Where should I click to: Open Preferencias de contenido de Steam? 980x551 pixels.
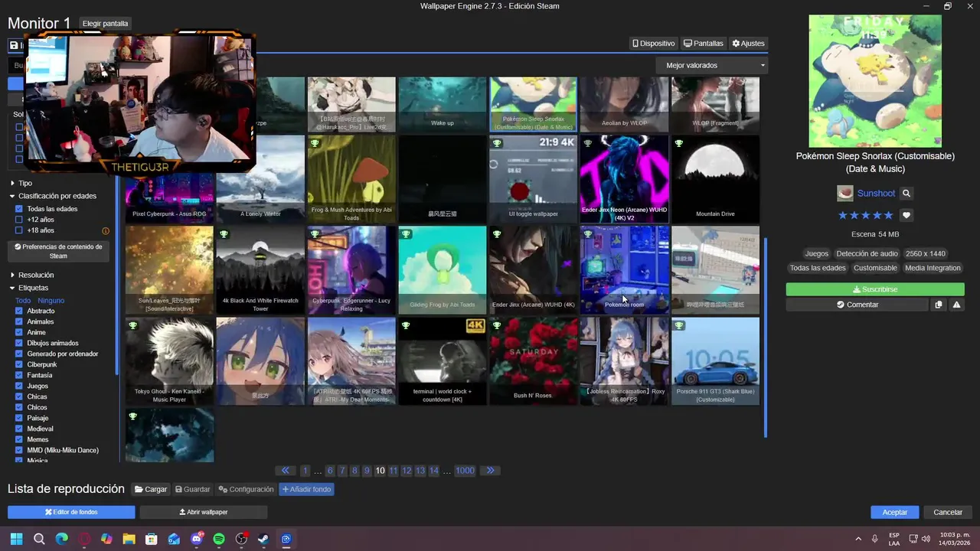coord(58,252)
